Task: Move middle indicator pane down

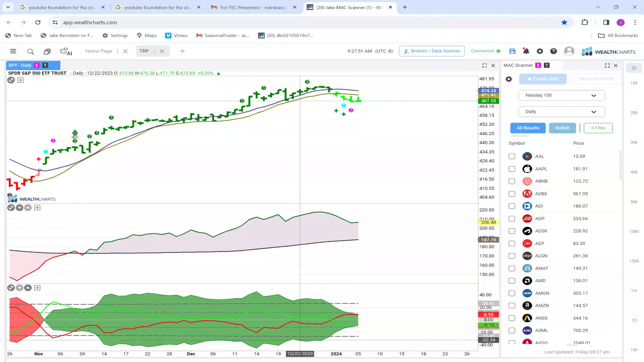Action: 19,208
